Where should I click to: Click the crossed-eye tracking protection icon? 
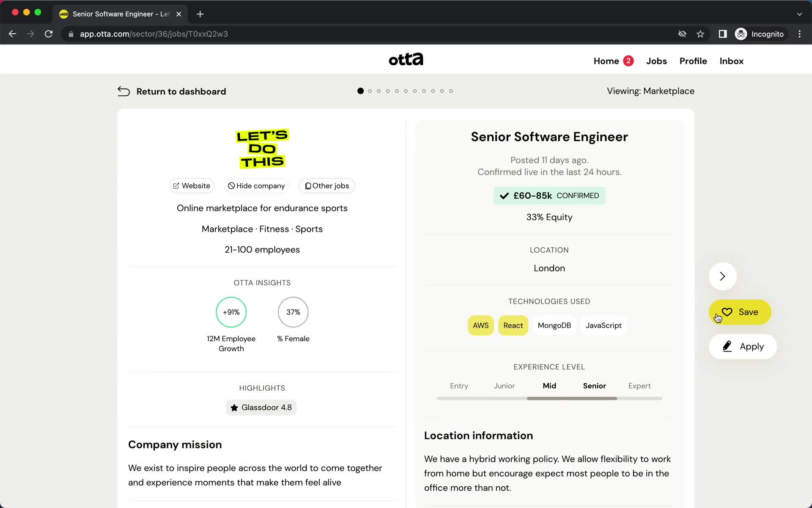click(x=682, y=34)
